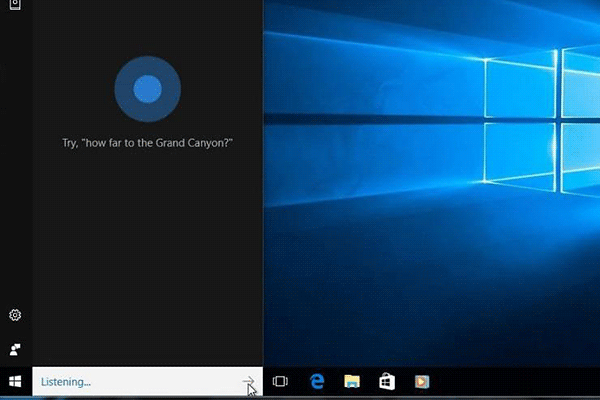The width and height of the screenshot is (600, 400).
Task: Open File Explorer from the taskbar
Action: (352, 381)
